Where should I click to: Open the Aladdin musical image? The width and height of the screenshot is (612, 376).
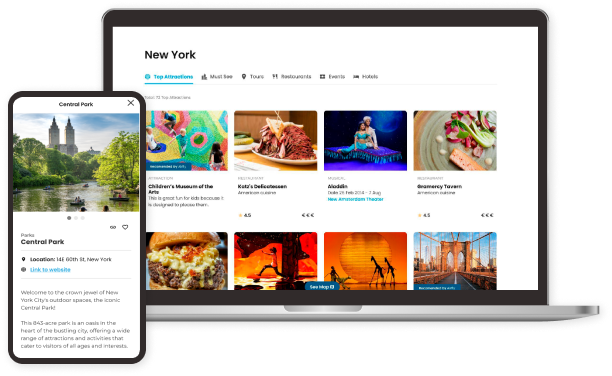pyautogui.click(x=365, y=141)
